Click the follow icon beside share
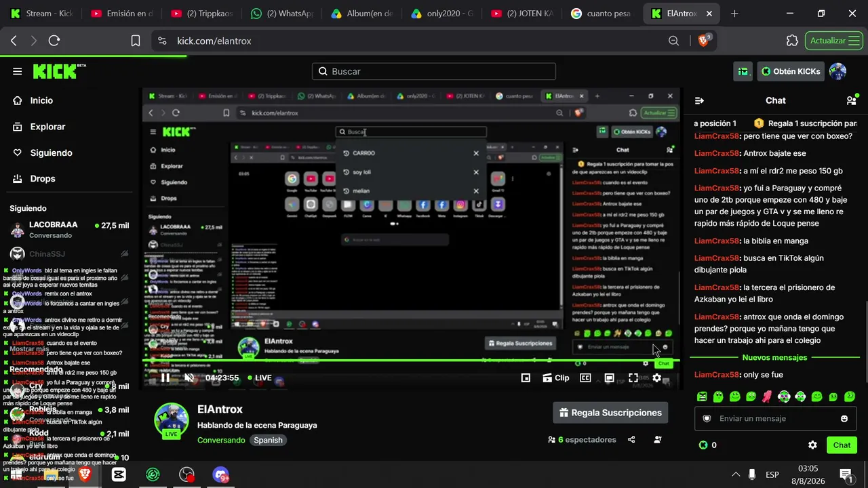Viewport: 868px width, 488px height. (657, 440)
